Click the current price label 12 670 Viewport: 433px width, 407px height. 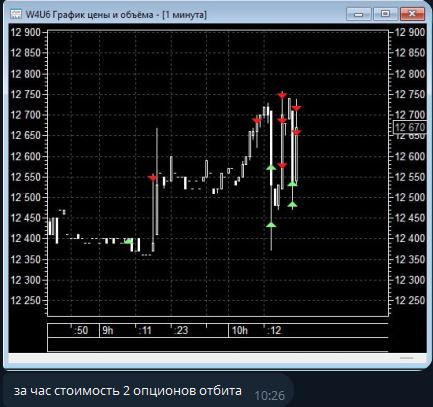(410, 127)
